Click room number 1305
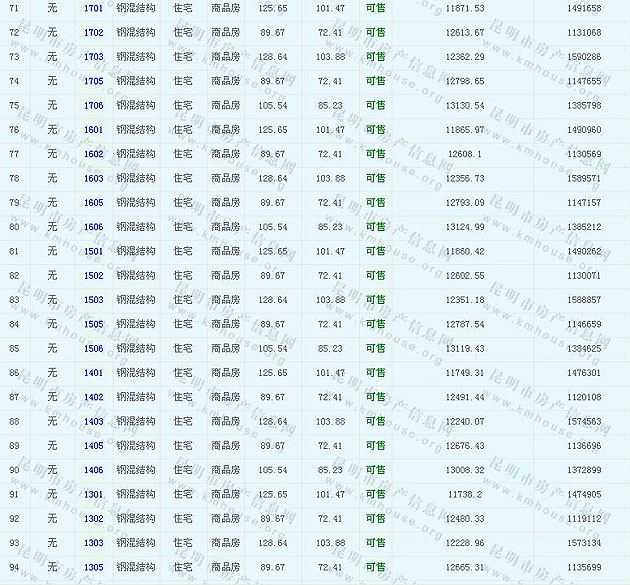The image size is (630, 585). [x=93, y=567]
